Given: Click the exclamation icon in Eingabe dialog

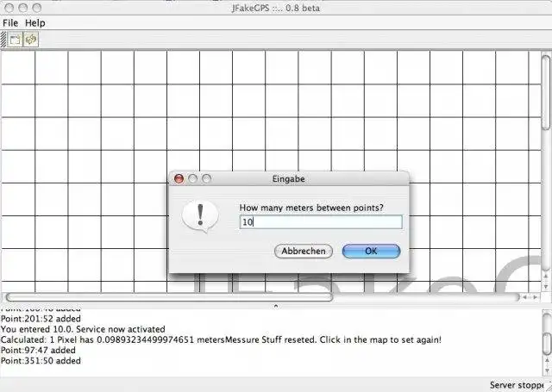Looking at the screenshot, I should point(200,217).
